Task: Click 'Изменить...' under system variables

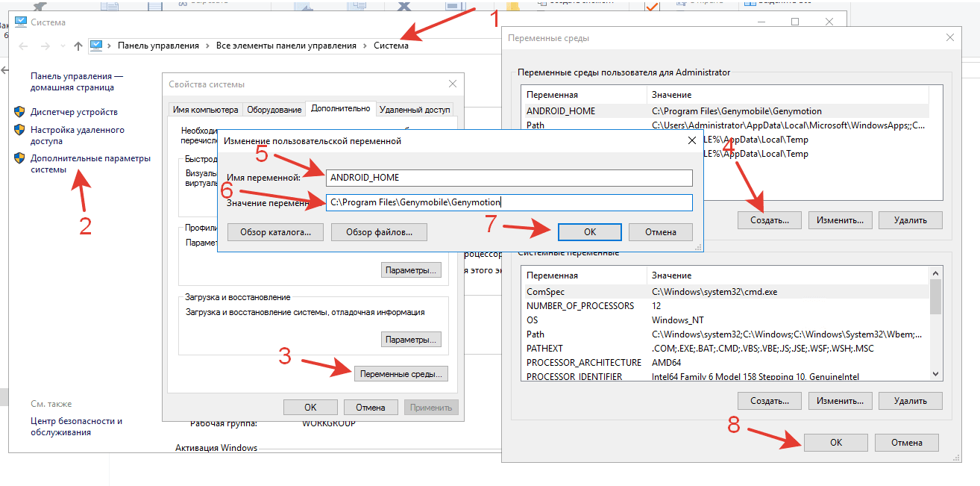Action: pyautogui.click(x=839, y=401)
